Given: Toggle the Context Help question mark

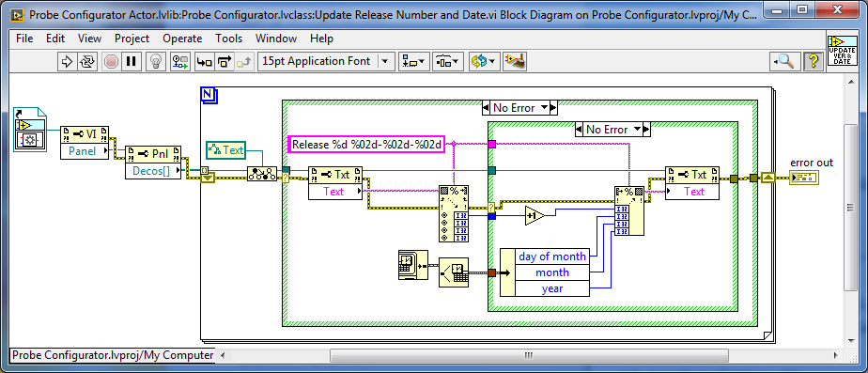Looking at the screenshot, I should tap(813, 61).
